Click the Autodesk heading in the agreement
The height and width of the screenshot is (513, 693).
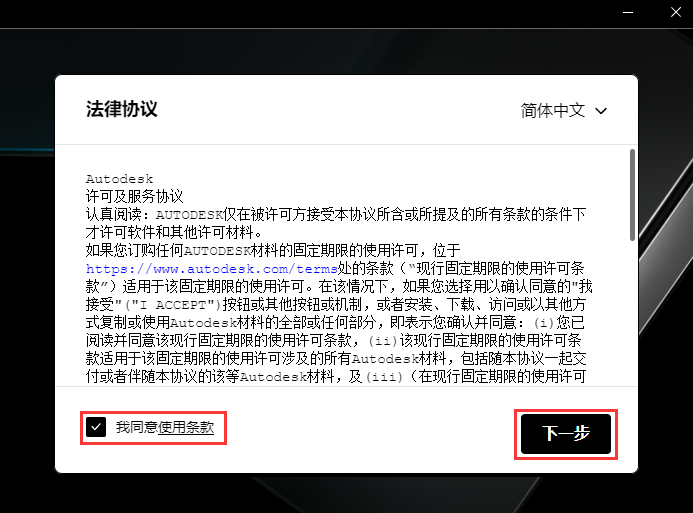coord(119,178)
